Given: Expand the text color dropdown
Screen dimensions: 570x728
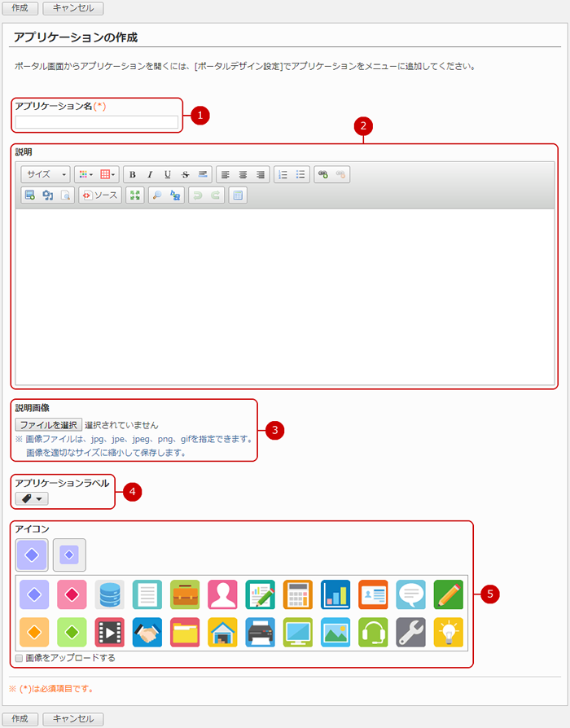Looking at the screenshot, I should click(x=85, y=174).
